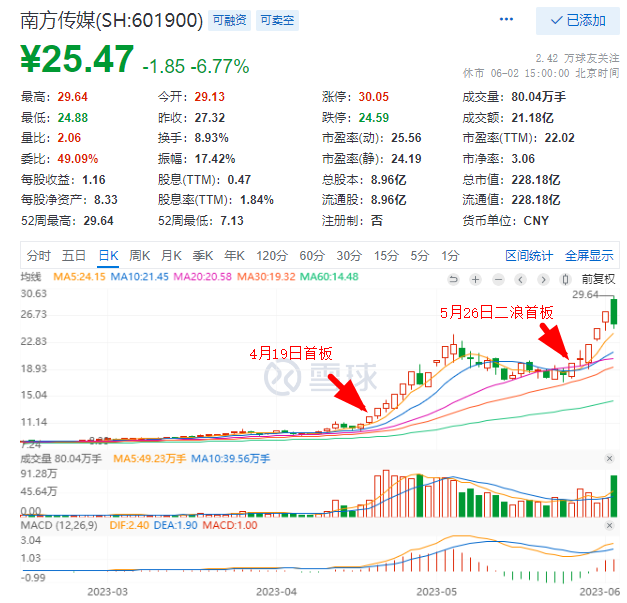The image size is (627, 603).
Task: Click the 总市值 228.18亿 value
Action: pyautogui.click(x=536, y=180)
